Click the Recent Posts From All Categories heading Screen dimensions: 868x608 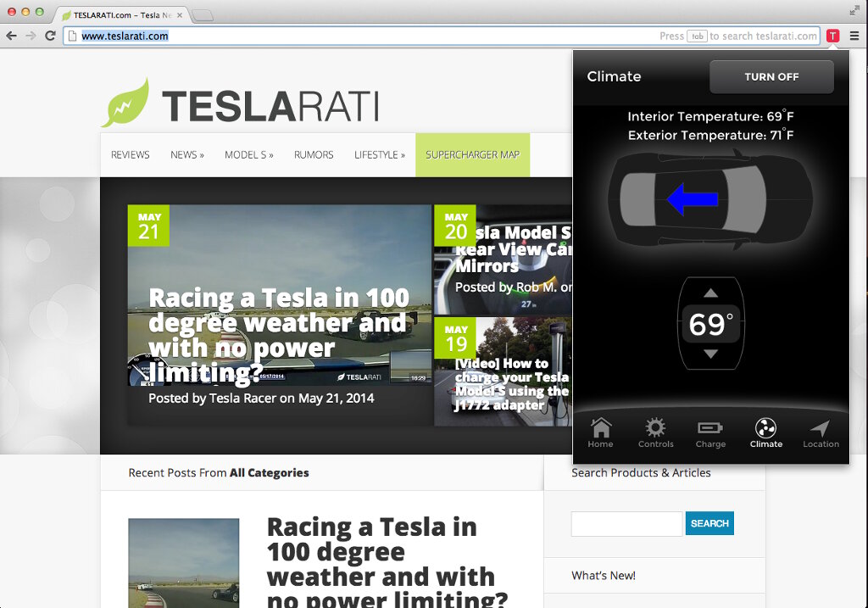pos(219,473)
